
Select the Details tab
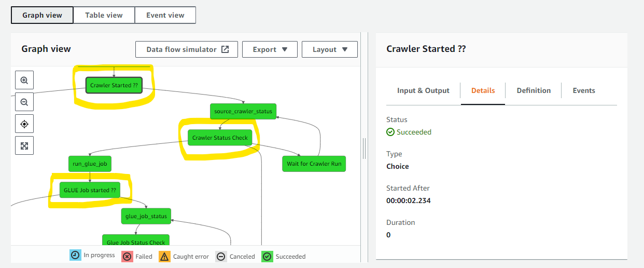483,90
